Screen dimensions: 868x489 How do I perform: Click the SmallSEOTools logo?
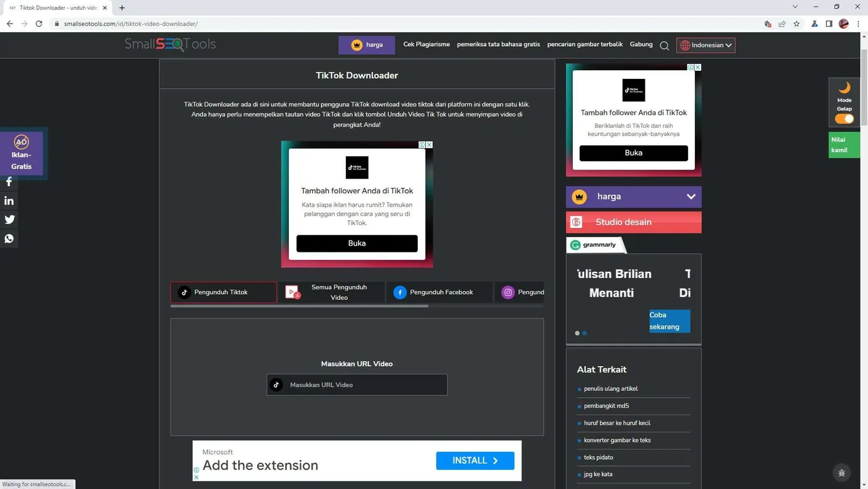tap(170, 44)
